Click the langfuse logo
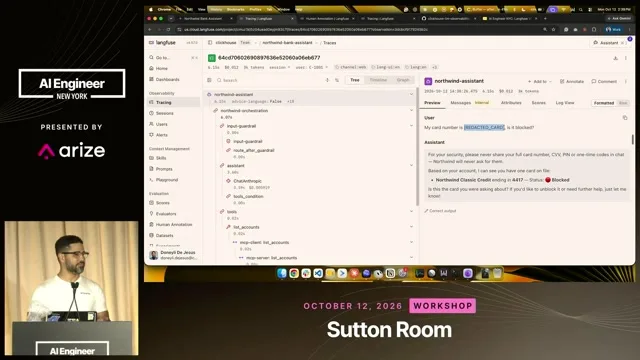 [162, 42]
